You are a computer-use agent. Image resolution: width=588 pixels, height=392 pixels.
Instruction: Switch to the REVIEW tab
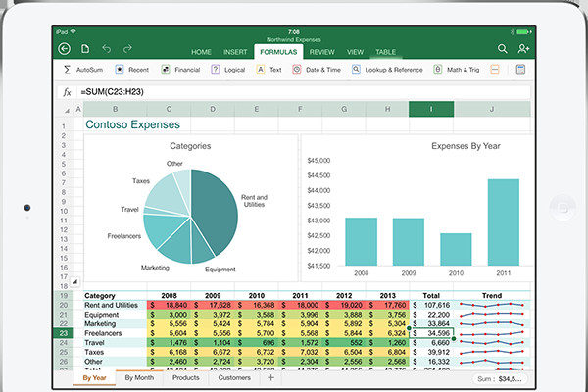[x=321, y=51]
